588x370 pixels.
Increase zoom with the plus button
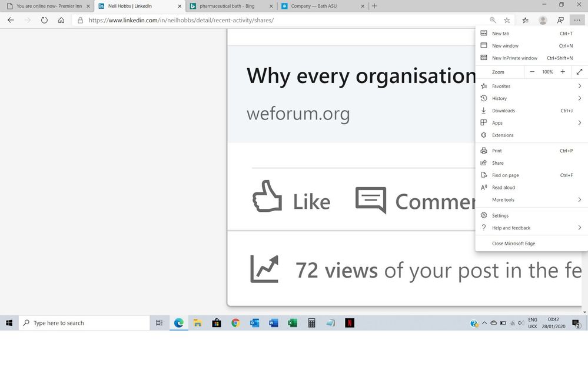pos(563,72)
